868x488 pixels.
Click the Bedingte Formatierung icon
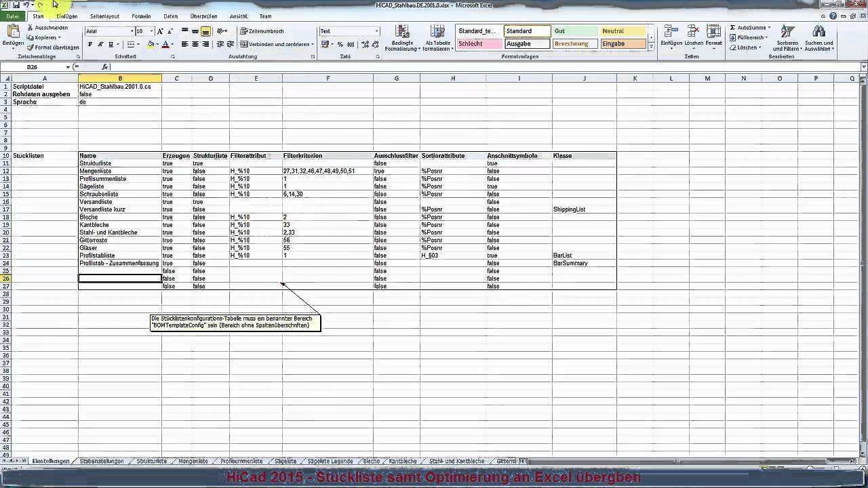coord(402,32)
